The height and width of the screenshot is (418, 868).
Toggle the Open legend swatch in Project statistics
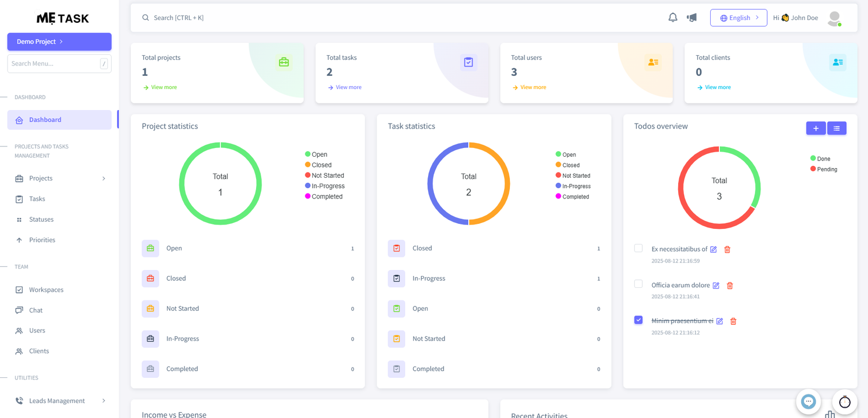tap(308, 155)
